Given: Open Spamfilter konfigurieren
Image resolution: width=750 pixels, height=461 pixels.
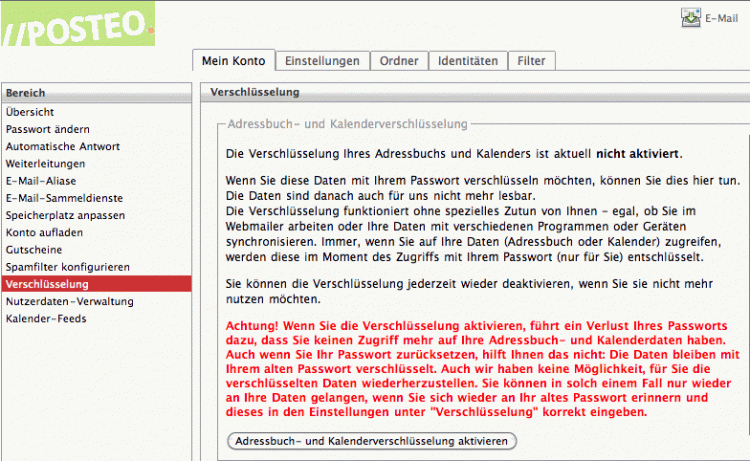Looking at the screenshot, I should [x=68, y=267].
